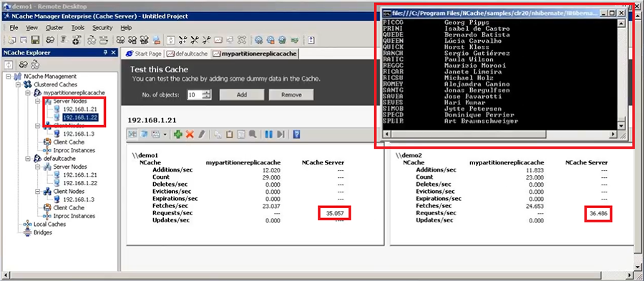Click the console window scroll-down arrow
644x281 pixels.
(x=621, y=127)
